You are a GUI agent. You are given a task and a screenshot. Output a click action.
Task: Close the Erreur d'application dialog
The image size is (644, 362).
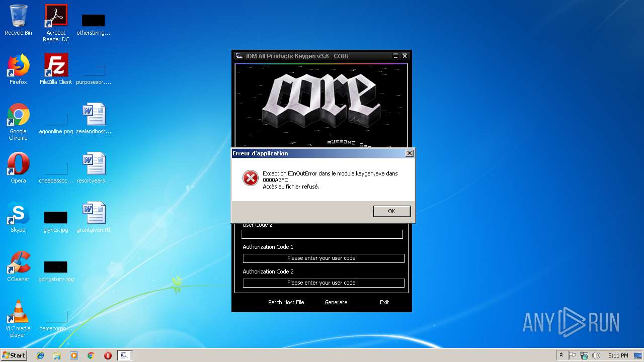coord(410,153)
